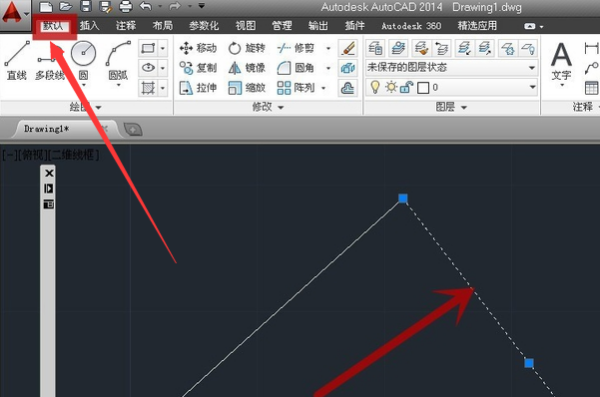Image resolution: width=600 pixels, height=397 pixels.
Task: Select the Line (直线) drawing tool
Action: click(x=17, y=60)
